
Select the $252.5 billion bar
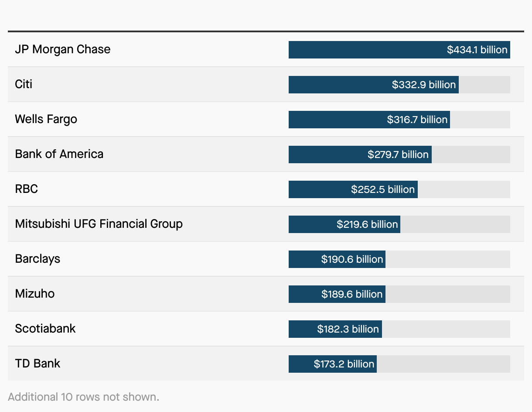353,189
